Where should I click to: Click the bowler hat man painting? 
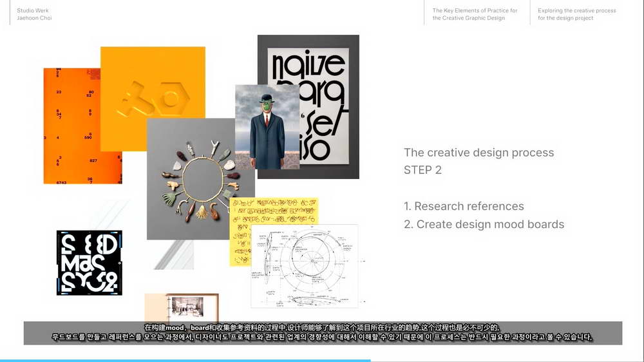267,127
